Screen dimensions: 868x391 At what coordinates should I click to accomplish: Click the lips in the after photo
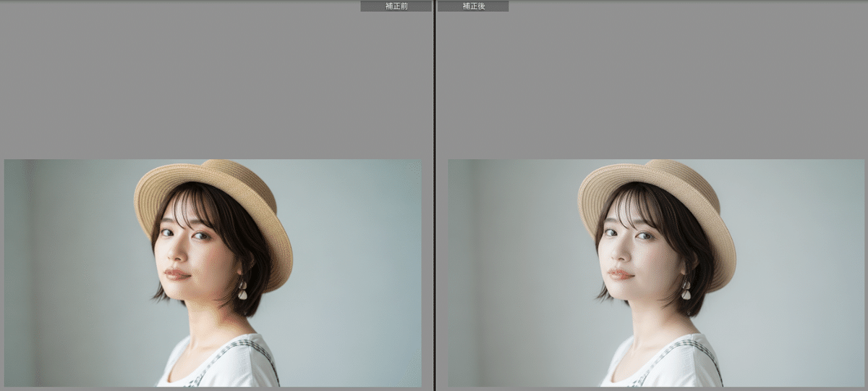click(620, 274)
